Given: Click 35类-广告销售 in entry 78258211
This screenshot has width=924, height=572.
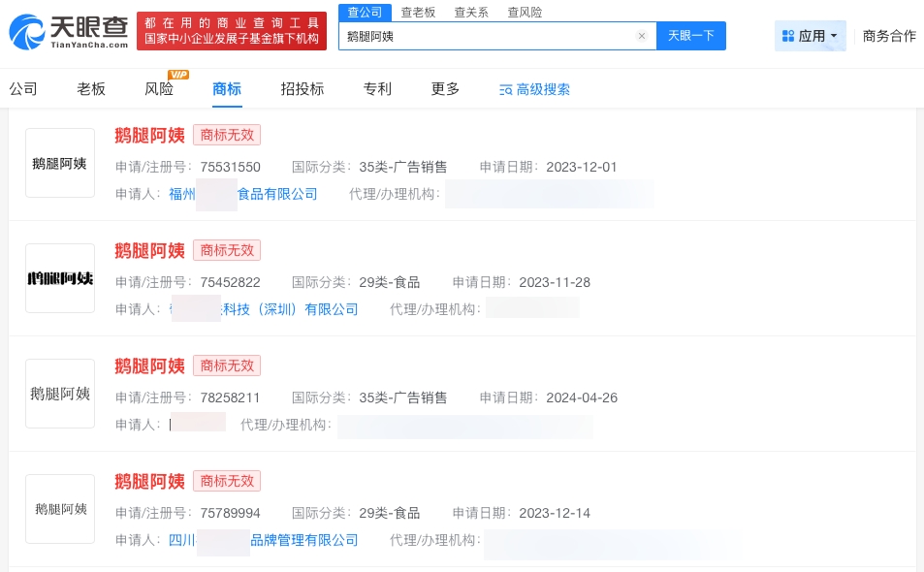Looking at the screenshot, I should tap(403, 398).
